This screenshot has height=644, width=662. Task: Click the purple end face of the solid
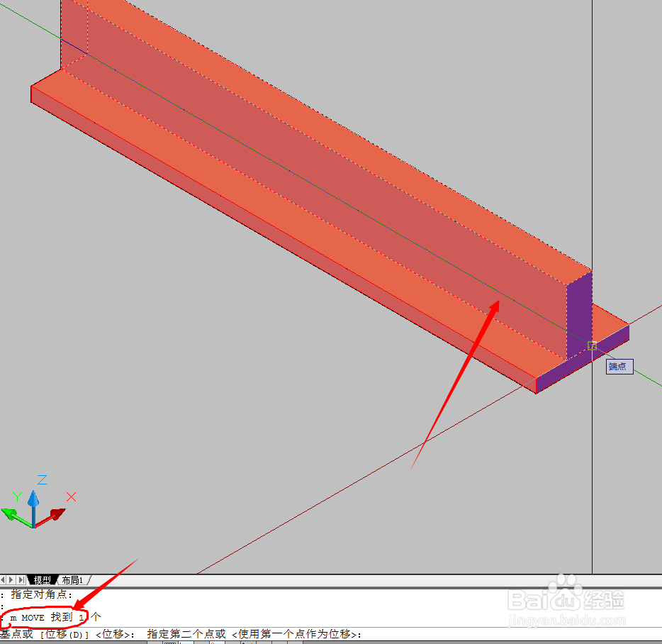tap(579, 316)
